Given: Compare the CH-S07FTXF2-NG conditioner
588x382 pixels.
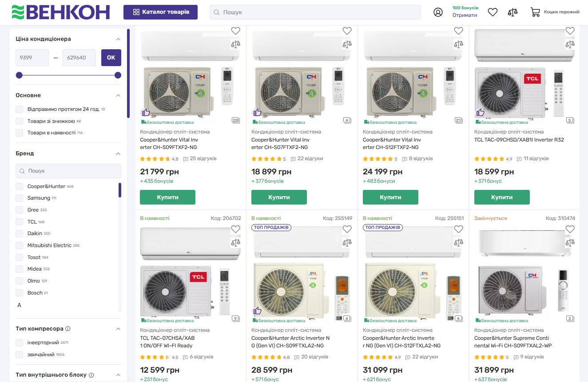Looking at the screenshot, I should [x=347, y=44].
